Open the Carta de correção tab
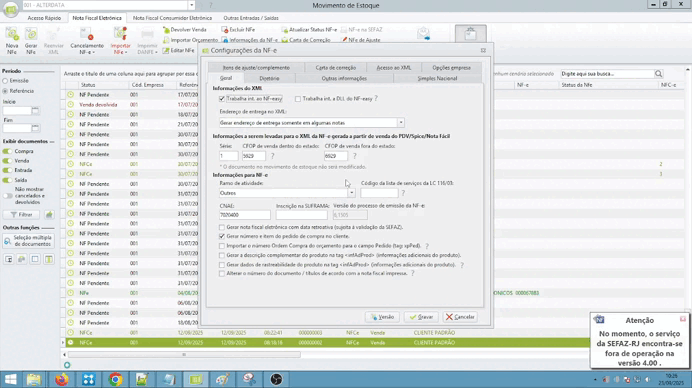692x388 pixels. point(336,68)
